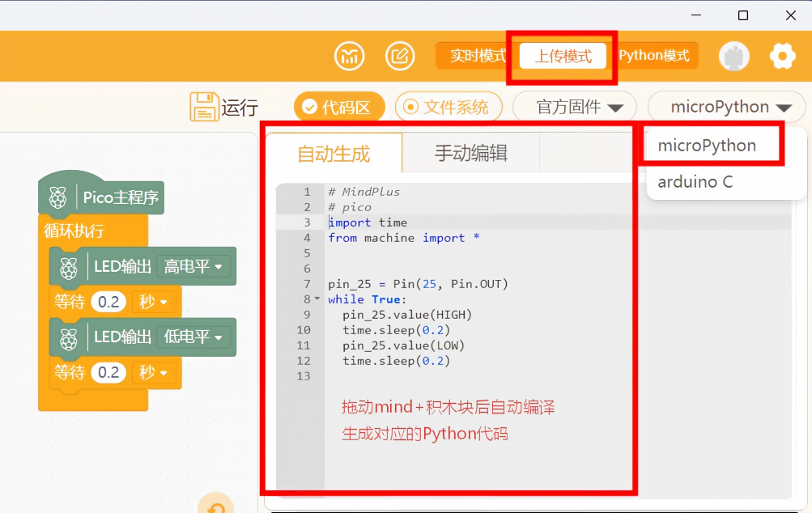Click code line pin_25.value(LOW)
Viewport: 812px width, 513px height.
tap(403, 346)
